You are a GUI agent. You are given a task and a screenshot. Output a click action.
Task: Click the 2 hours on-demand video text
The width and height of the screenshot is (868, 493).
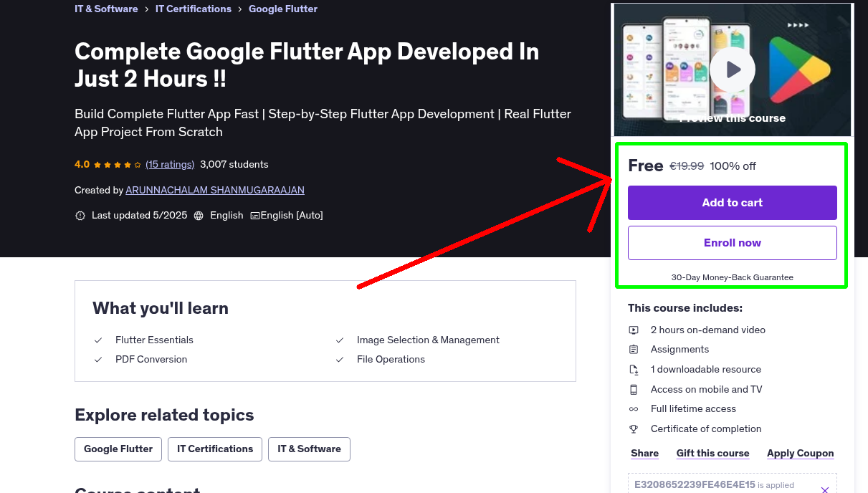[708, 330]
